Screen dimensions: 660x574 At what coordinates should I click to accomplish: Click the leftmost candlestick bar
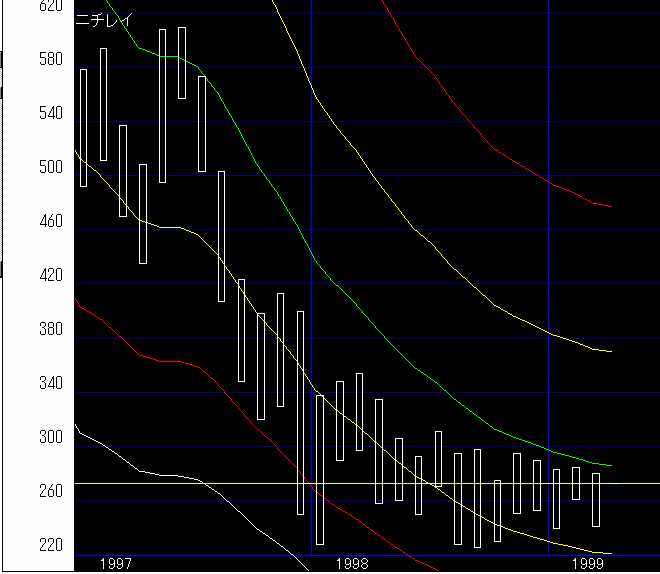pos(83,127)
